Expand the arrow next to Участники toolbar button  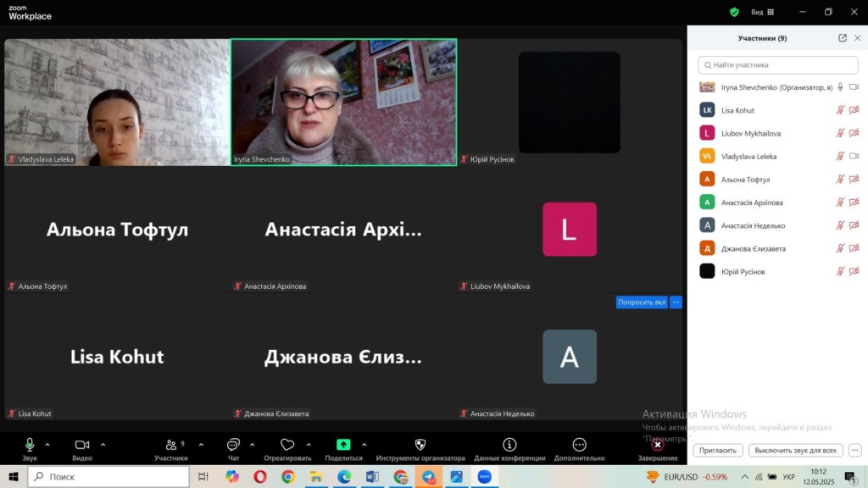tap(201, 444)
